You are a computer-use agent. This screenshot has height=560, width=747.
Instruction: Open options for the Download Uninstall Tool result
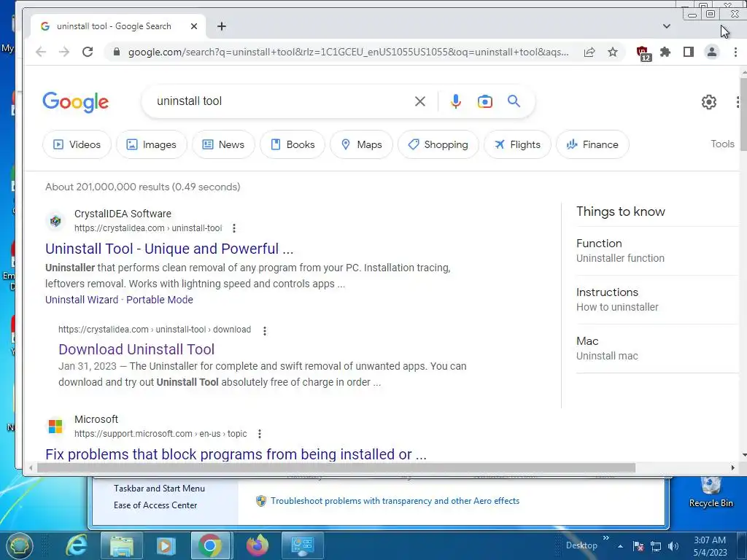pyautogui.click(x=265, y=330)
